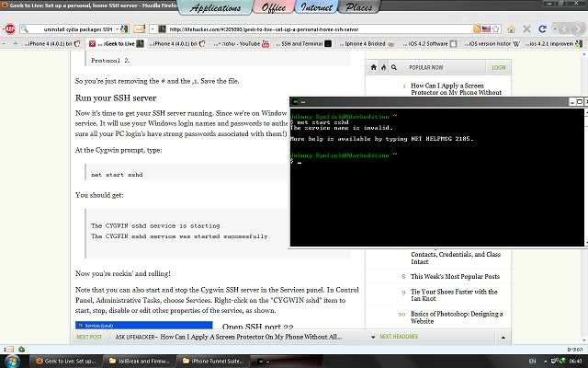This screenshot has width=588, height=368.
Task: Reload the current page
Action: click(x=542, y=29)
